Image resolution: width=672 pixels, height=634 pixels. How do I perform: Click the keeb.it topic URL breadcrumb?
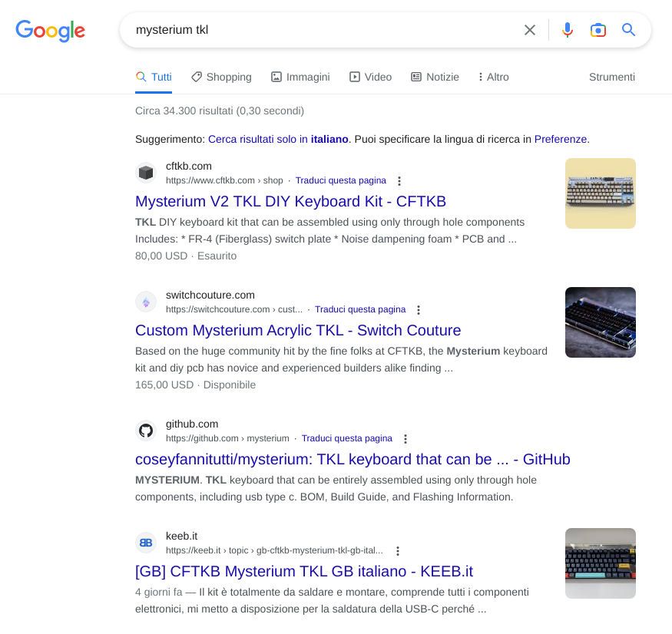[x=274, y=550]
